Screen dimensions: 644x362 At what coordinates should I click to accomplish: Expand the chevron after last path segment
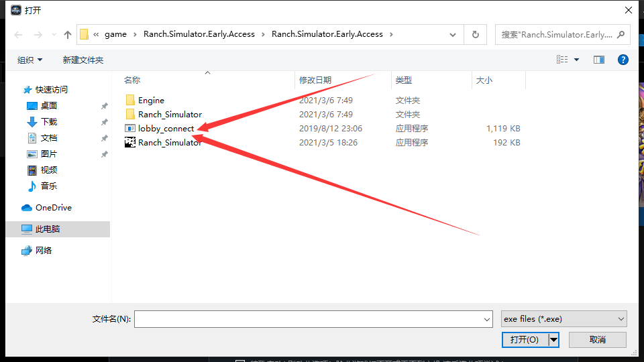coord(391,34)
